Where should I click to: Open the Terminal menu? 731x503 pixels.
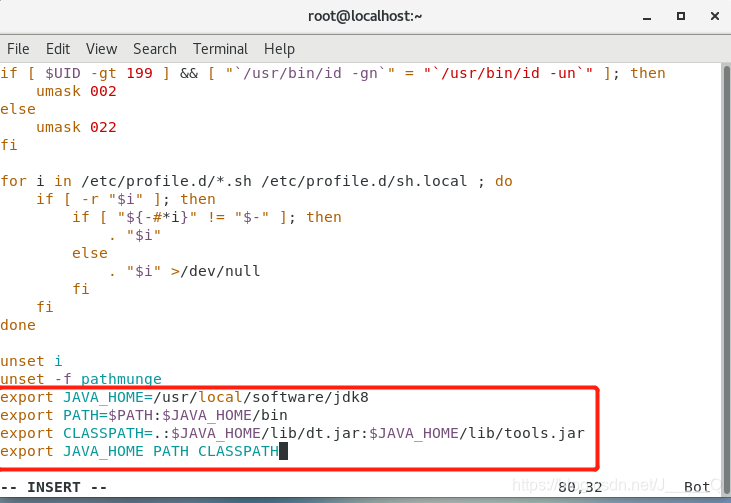pyautogui.click(x=221, y=49)
